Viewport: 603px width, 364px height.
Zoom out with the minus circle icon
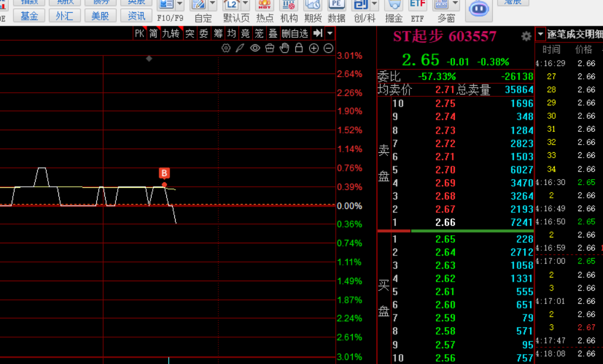[x=328, y=48]
